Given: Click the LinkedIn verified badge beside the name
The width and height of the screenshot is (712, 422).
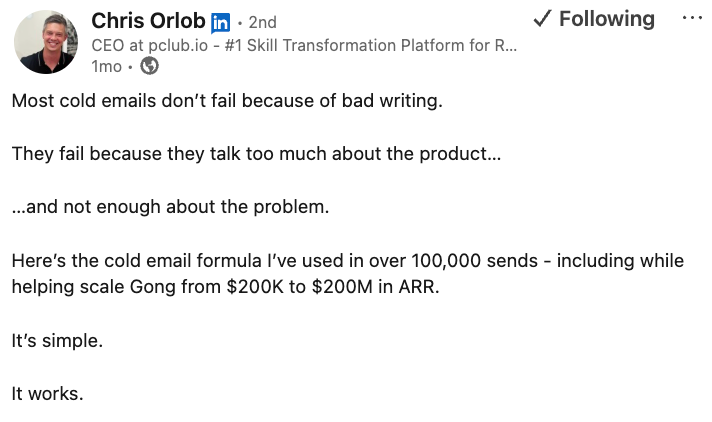Looking at the screenshot, I should coord(220,22).
